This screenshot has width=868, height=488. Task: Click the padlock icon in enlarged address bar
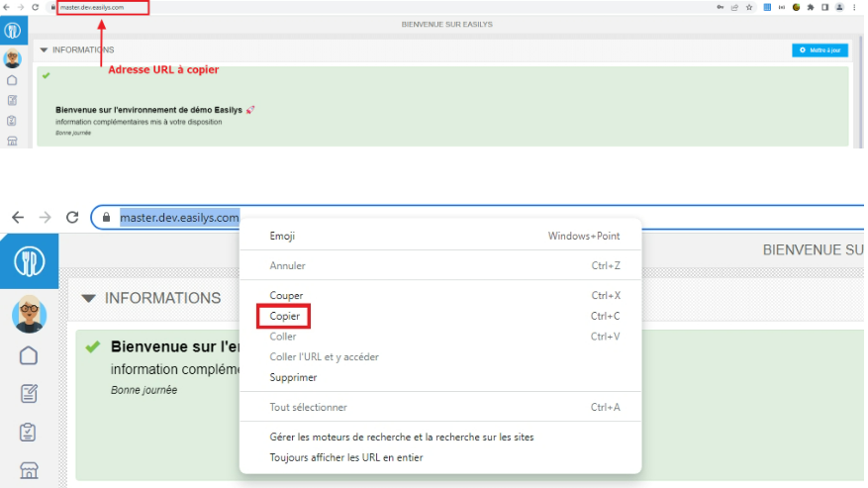coord(106,217)
